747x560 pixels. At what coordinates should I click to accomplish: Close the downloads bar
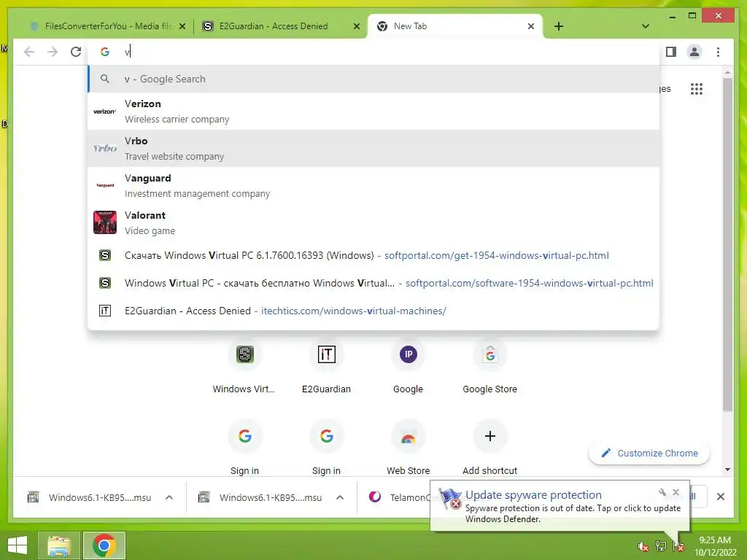(721, 497)
